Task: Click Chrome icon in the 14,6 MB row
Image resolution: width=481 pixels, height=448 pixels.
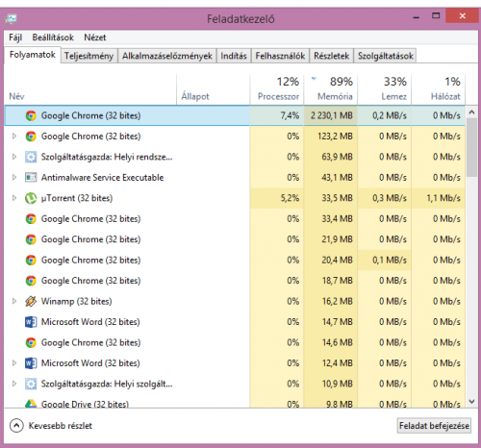Action: (31, 342)
